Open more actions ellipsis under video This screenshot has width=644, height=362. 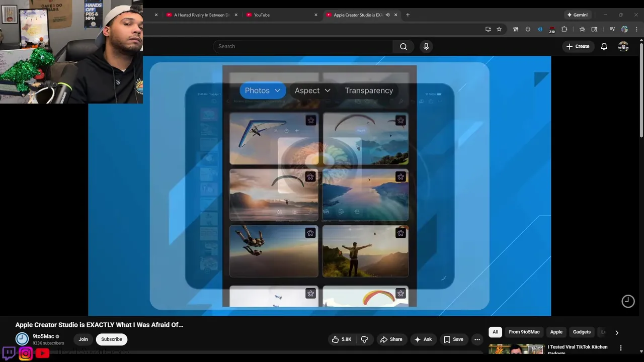click(477, 339)
